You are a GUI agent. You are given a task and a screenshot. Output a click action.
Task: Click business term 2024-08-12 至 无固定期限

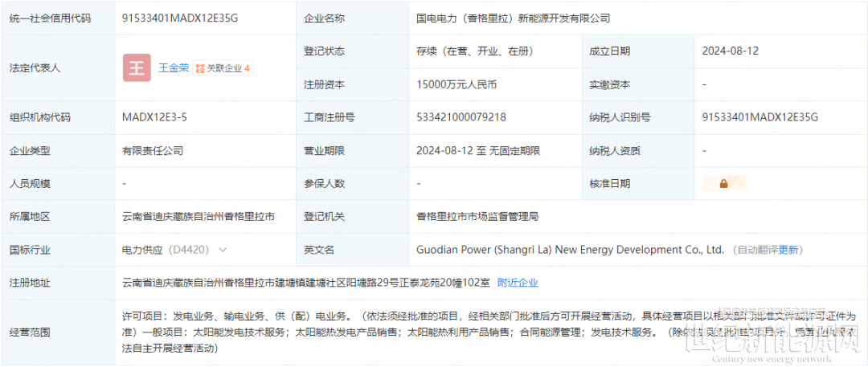[478, 150]
